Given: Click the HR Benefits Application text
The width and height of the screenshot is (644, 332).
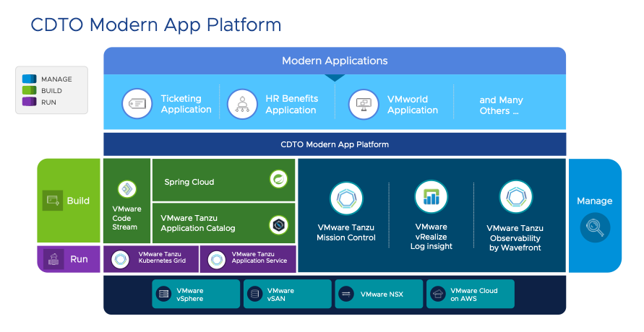Looking at the screenshot, I should 291,104.
